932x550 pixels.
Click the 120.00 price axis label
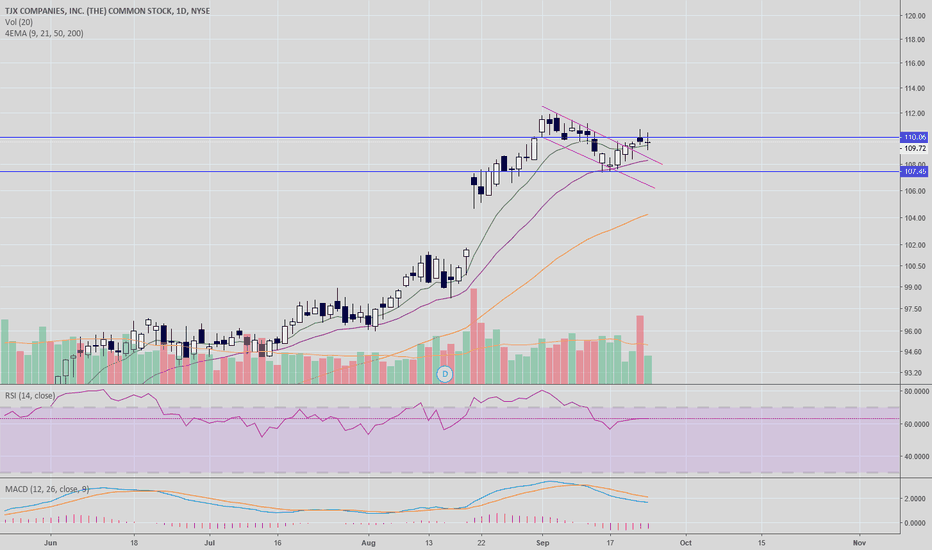915,16
